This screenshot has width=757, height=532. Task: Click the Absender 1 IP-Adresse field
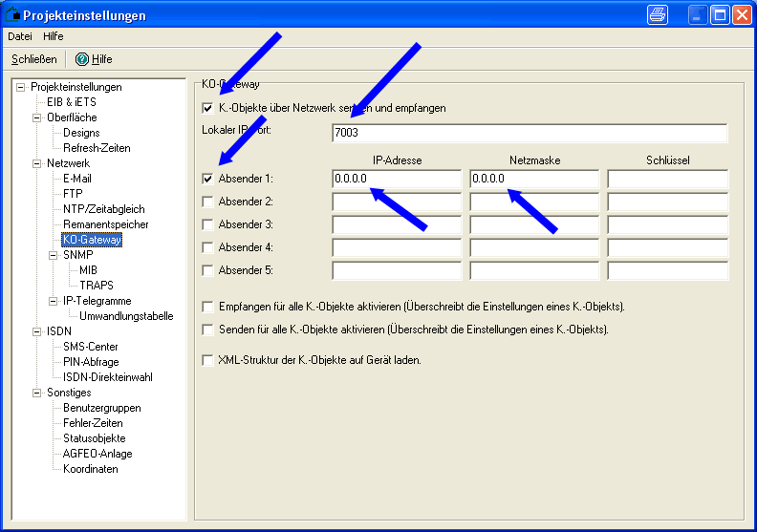[x=396, y=179]
